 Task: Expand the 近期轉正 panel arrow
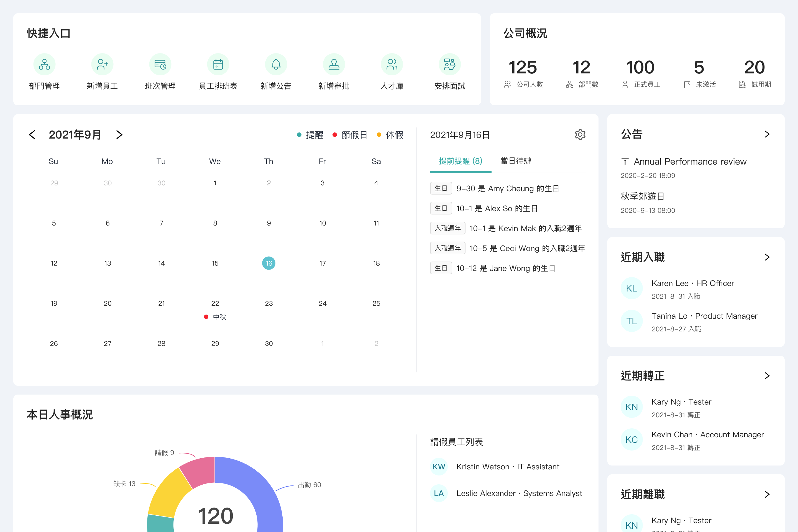click(767, 376)
